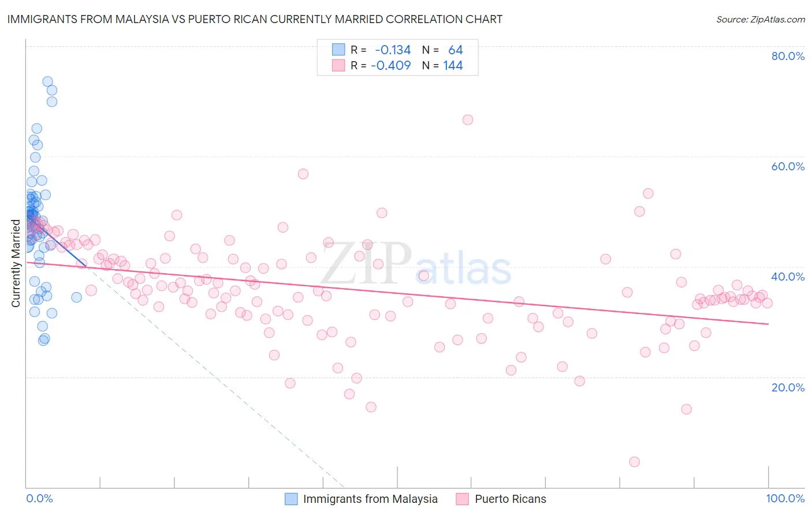The width and height of the screenshot is (812, 515).
Task: Click the lowest pink point near 5%
Action: (x=635, y=462)
